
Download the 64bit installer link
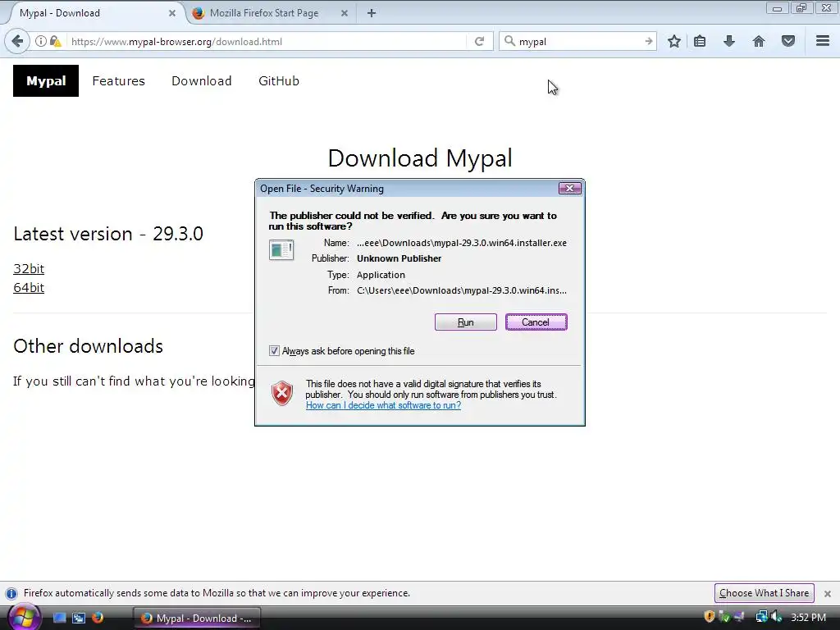coord(29,288)
